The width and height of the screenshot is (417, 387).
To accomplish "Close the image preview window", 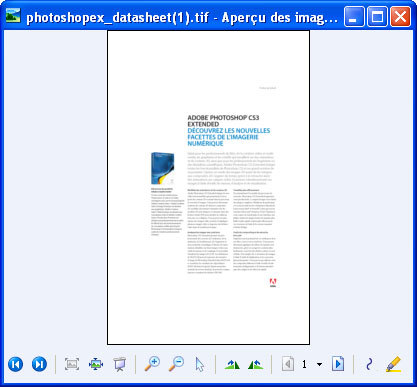I will click(x=400, y=16).
